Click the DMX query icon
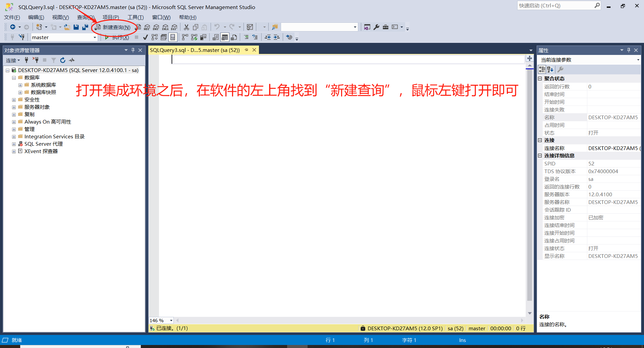 coord(156,27)
